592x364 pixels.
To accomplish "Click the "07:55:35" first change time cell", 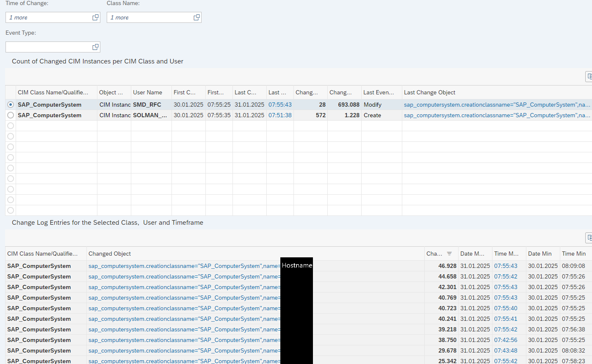I will [x=219, y=115].
